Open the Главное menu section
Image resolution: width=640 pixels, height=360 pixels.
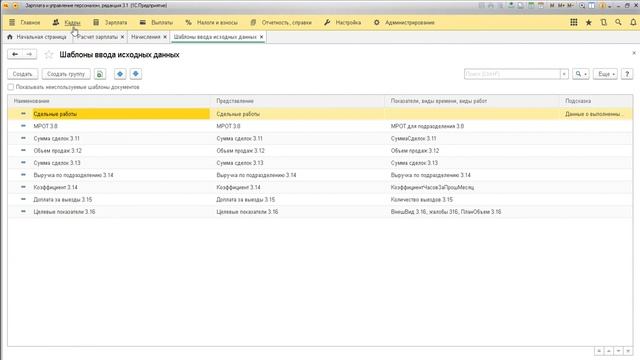(x=30, y=22)
